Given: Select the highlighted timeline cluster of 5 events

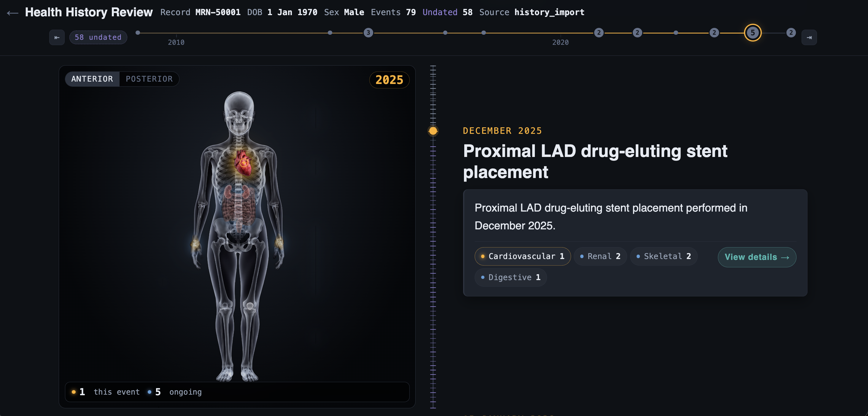Looking at the screenshot, I should 752,33.
